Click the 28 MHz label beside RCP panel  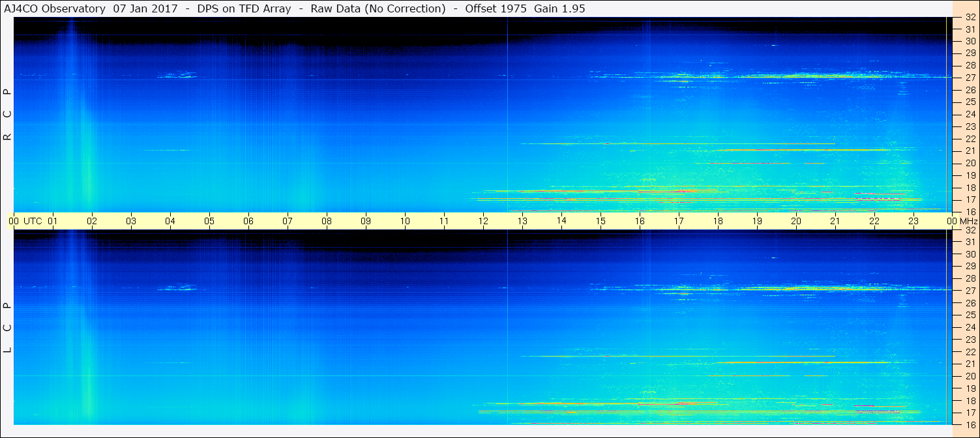970,65
